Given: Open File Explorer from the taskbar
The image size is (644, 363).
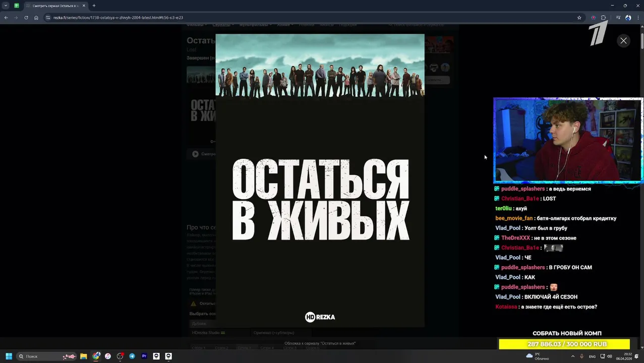Looking at the screenshot, I should tap(84, 356).
